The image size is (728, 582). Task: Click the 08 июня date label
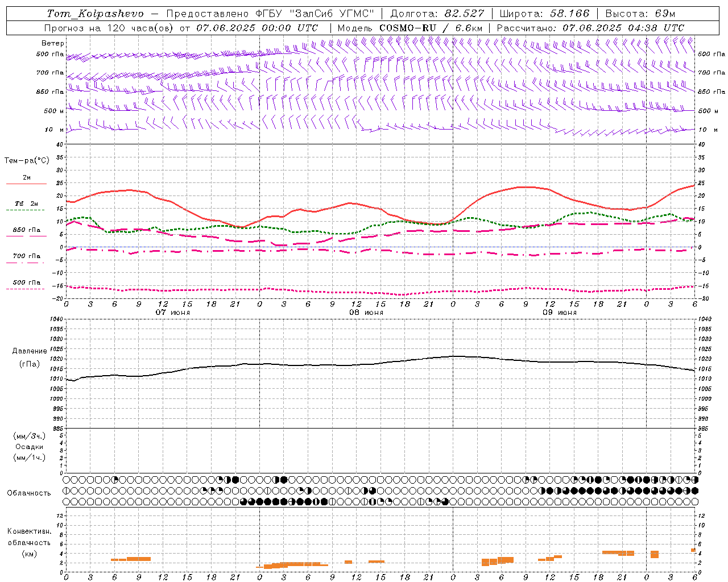366,313
